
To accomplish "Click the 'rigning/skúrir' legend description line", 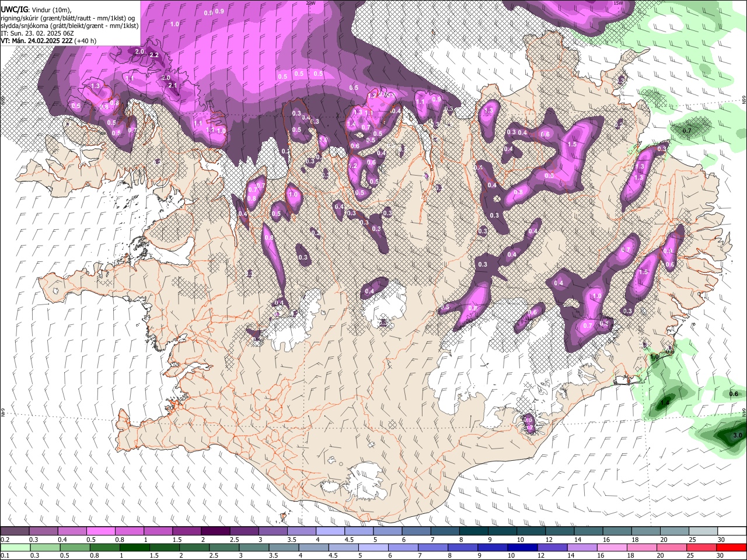I will coord(68,18).
